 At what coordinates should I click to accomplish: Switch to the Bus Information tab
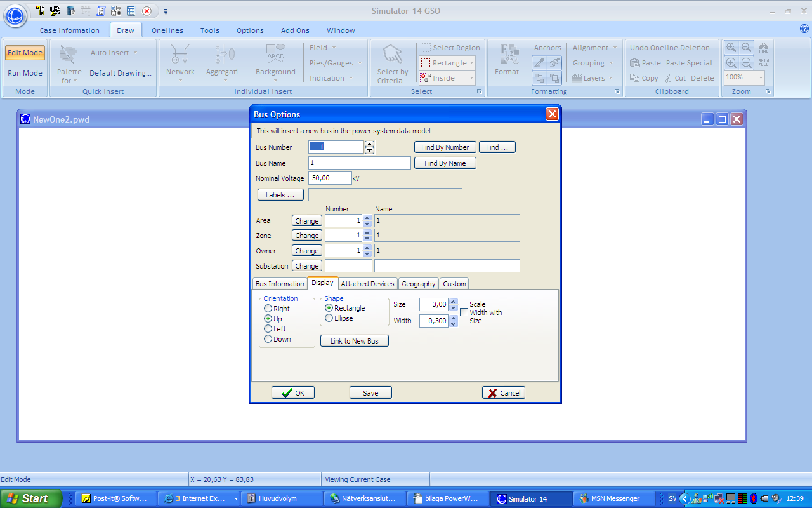pos(280,284)
